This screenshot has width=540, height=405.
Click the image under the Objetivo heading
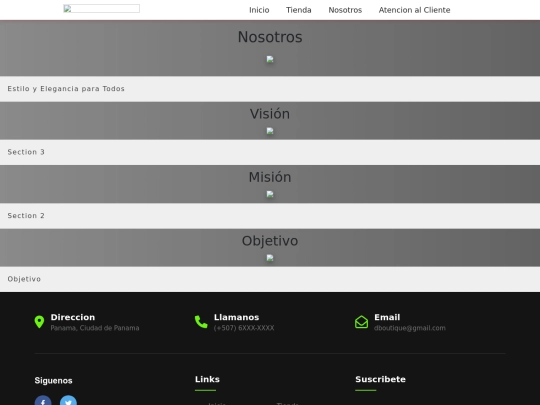click(x=270, y=258)
